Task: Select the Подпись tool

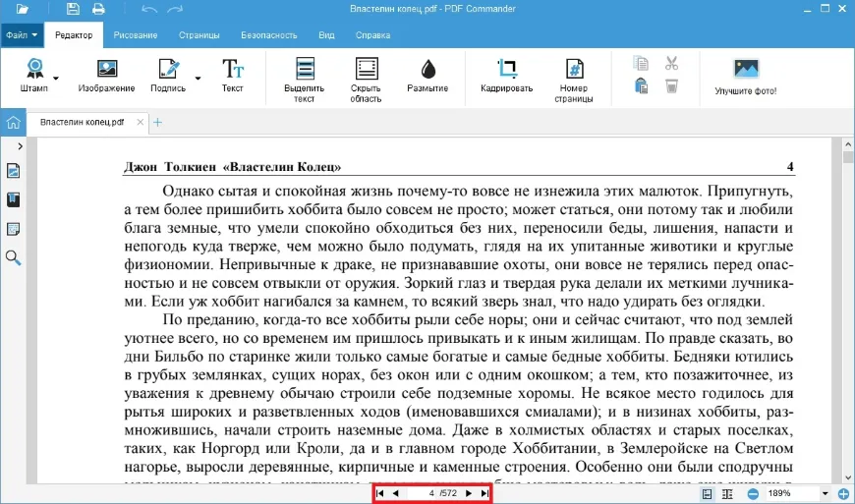Action: coord(168,76)
